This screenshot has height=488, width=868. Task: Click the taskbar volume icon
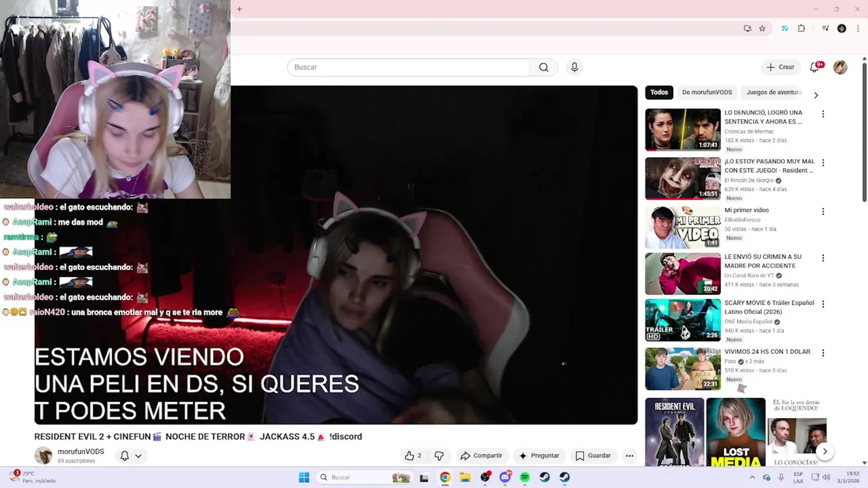click(x=827, y=477)
